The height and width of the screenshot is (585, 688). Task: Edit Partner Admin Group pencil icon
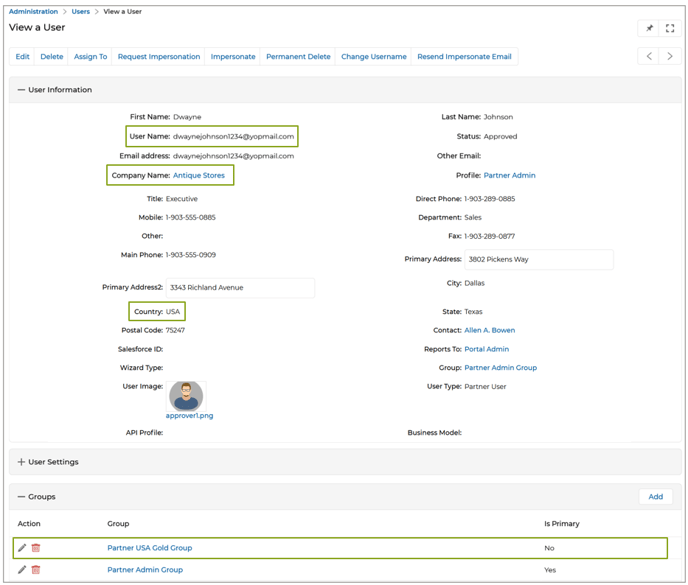(22, 570)
